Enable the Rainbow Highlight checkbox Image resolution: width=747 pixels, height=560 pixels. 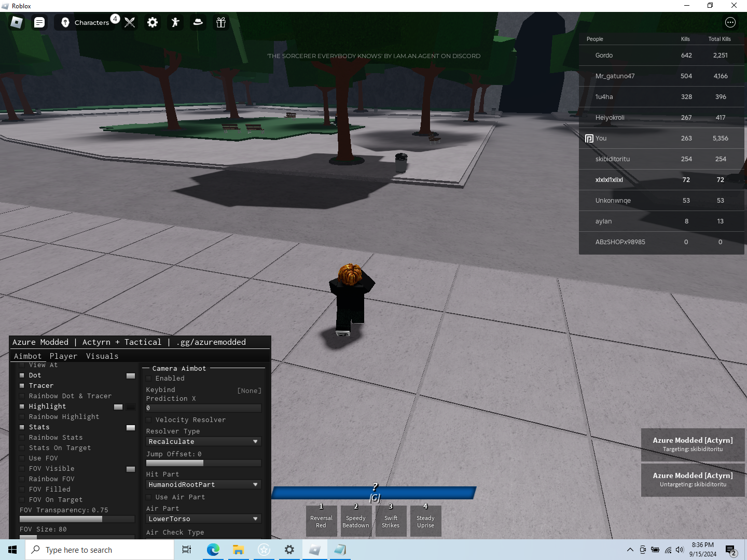point(22,416)
